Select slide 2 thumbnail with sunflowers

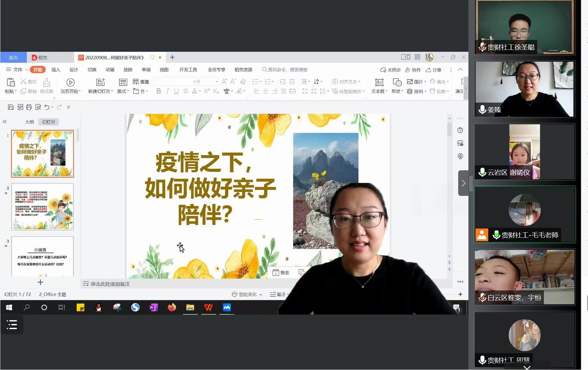[43, 206]
